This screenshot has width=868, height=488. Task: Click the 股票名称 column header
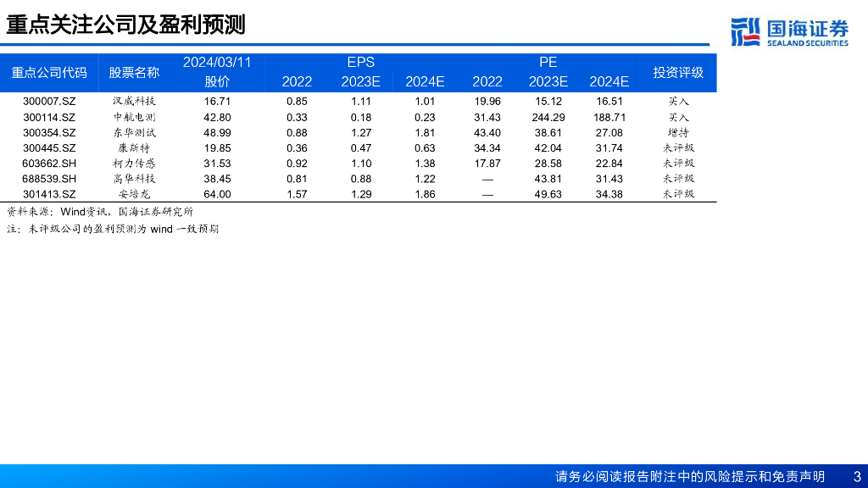pos(134,73)
